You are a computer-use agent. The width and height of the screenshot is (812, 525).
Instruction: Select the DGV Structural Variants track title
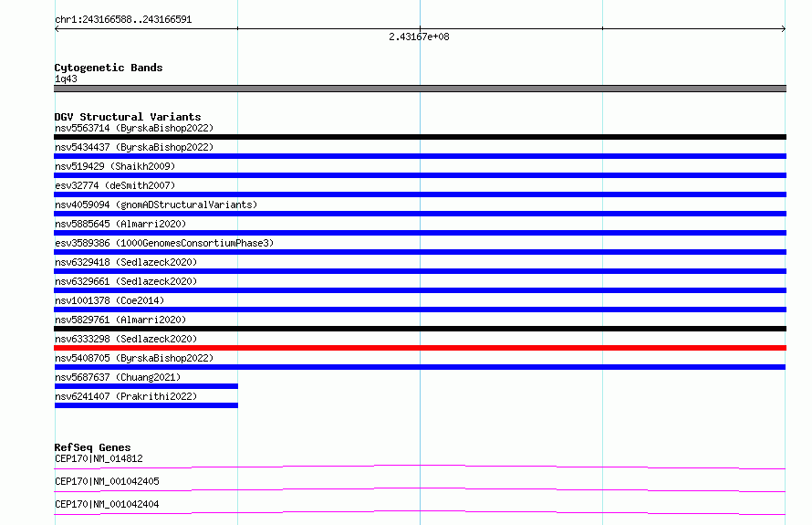(x=128, y=117)
